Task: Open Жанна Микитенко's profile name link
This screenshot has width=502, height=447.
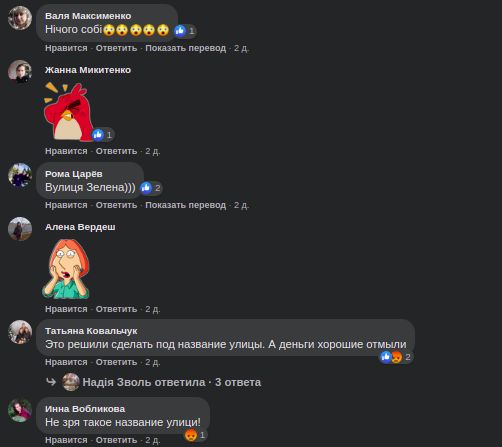Action: click(x=88, y=70)
